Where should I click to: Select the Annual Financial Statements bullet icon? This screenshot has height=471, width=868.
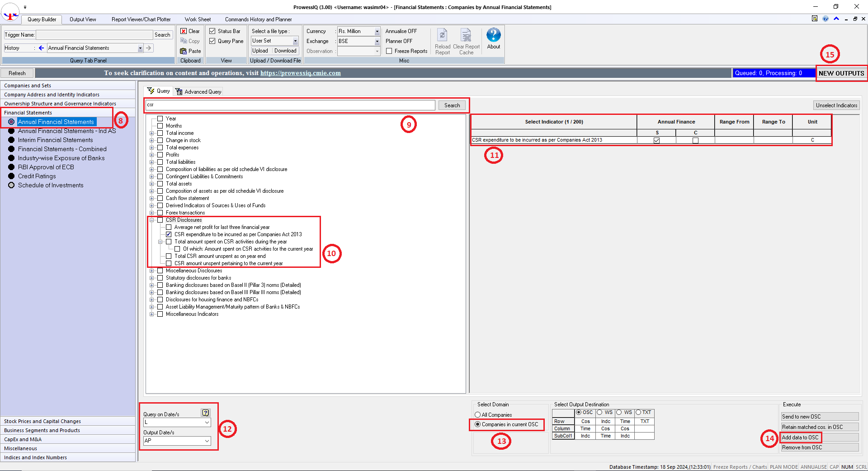coord(11,122)
